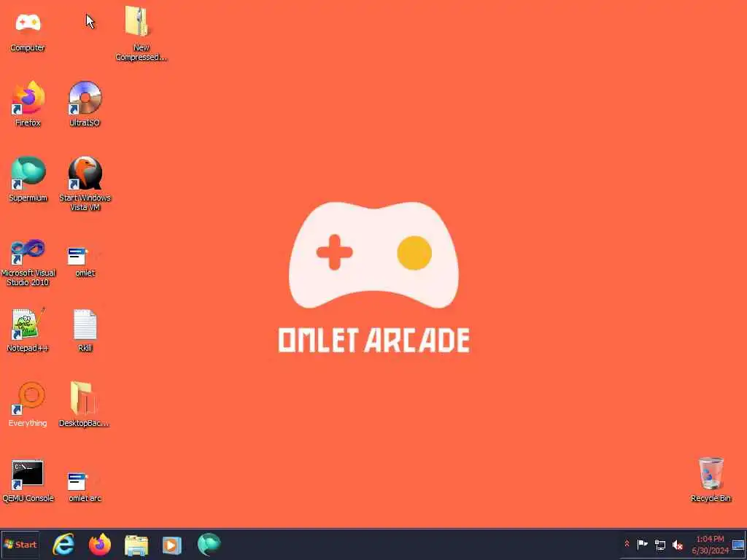Open the Recycle Bin
Screen dimensions: 747x560
[711, 479]
